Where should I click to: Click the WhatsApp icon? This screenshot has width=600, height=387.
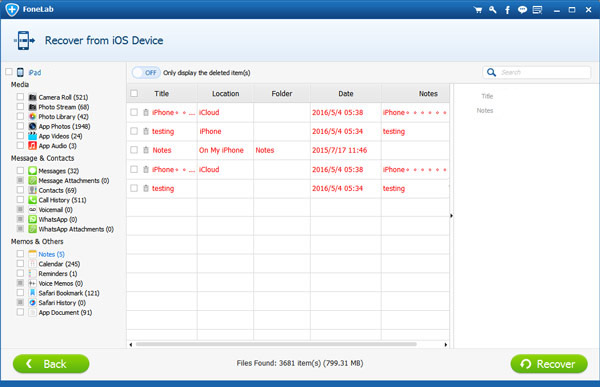pyautogui.click(x=33, y=219)
